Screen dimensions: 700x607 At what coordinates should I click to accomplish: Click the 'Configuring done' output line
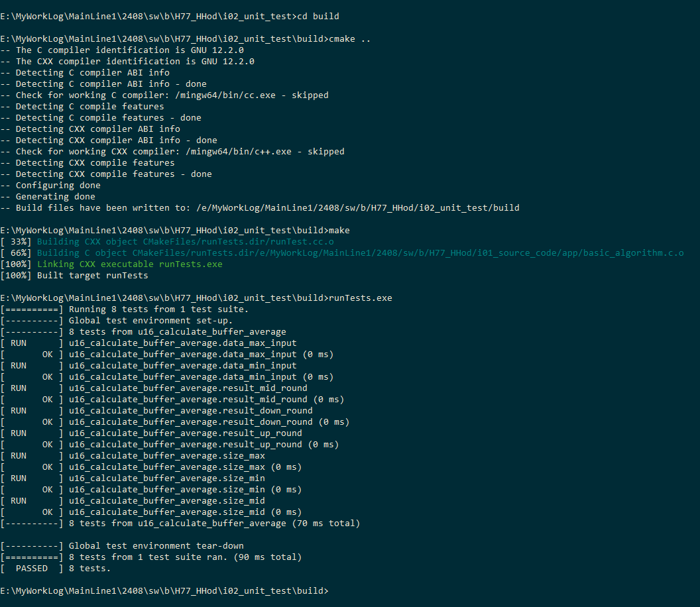click(x=56, y=185)
